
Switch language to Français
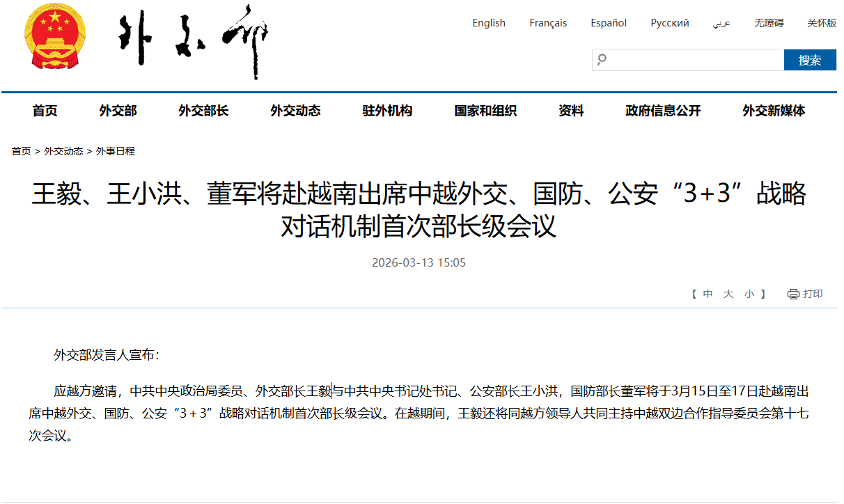point(548,23)
